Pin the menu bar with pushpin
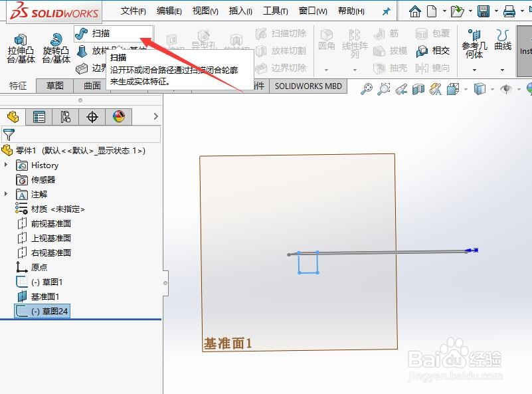The width and height of the screenshot is (532, 394). pos(386,11)
